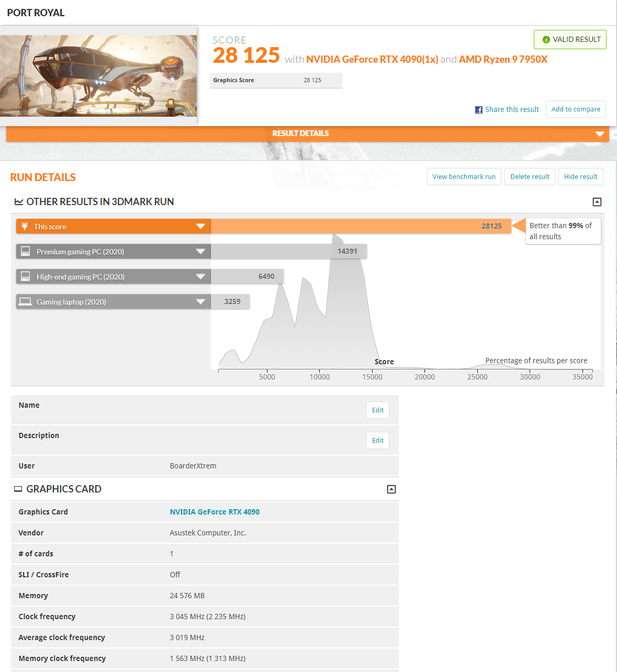Click the Valid Result button
The image size is (617, 672).
[x=570, y=40]
